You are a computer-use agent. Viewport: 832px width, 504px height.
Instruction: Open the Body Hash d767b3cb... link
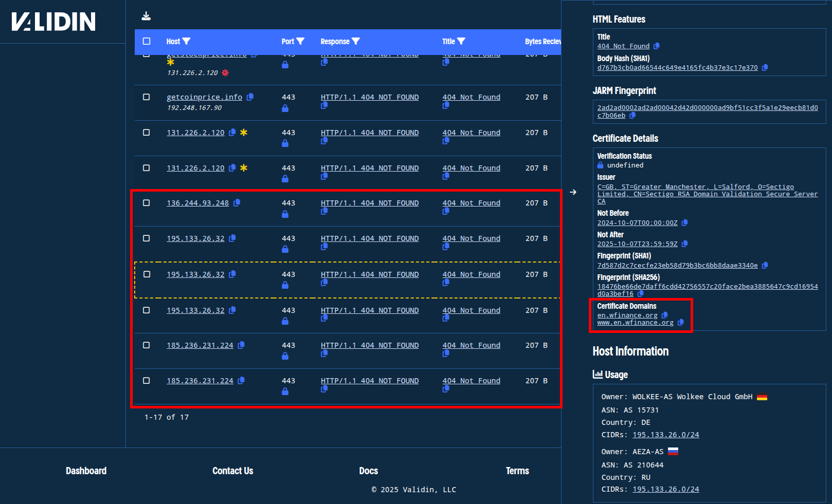(677, 67)
